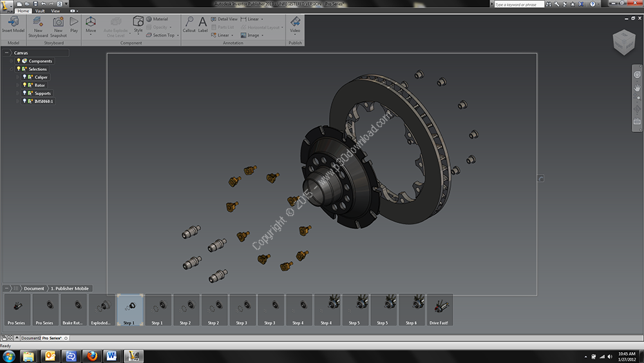Open Microsoft Word from the taskbar

[111, 356]
